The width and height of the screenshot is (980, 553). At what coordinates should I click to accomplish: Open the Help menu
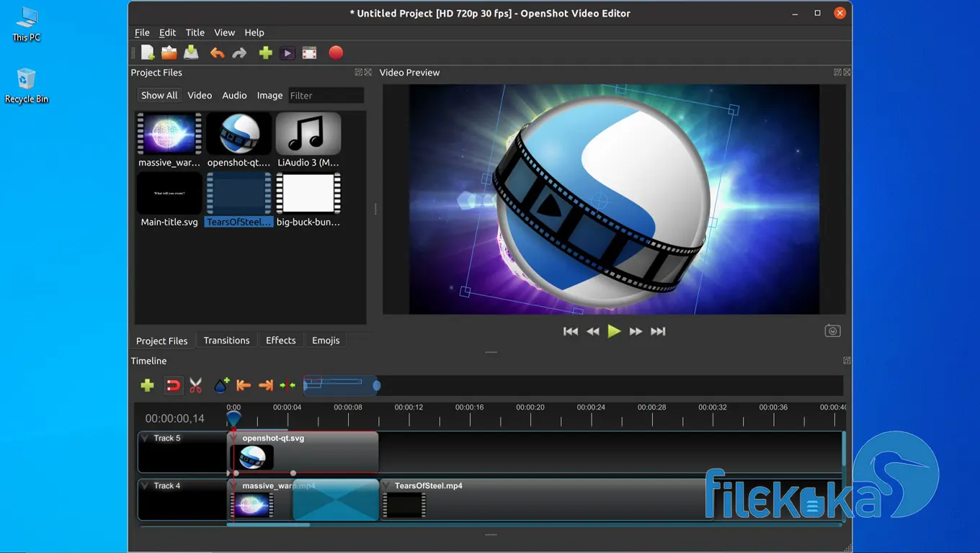pos(254,32)
